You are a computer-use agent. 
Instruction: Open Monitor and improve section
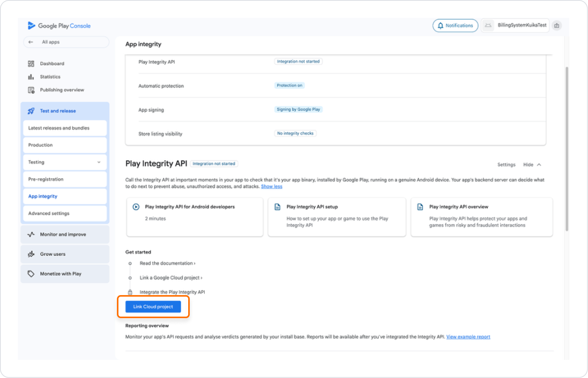pyautogui.click(x=65, y=234)
